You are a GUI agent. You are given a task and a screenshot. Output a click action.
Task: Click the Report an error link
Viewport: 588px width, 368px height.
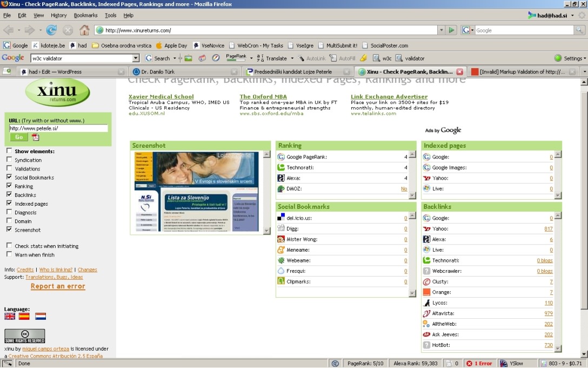pos(58,286)
